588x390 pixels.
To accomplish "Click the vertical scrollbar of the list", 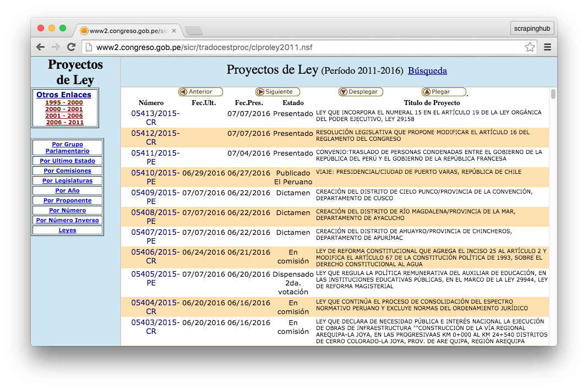I will (553, 94).
